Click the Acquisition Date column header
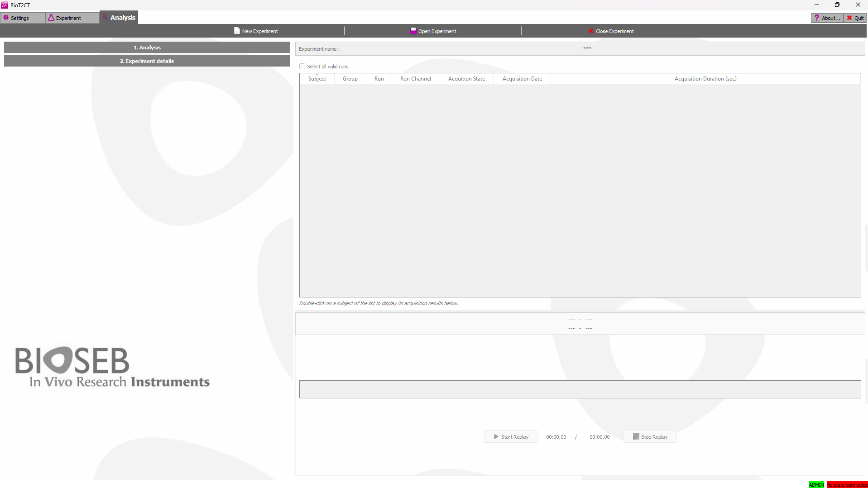Viewport: 868px width, 488px height. pos(522,79)
